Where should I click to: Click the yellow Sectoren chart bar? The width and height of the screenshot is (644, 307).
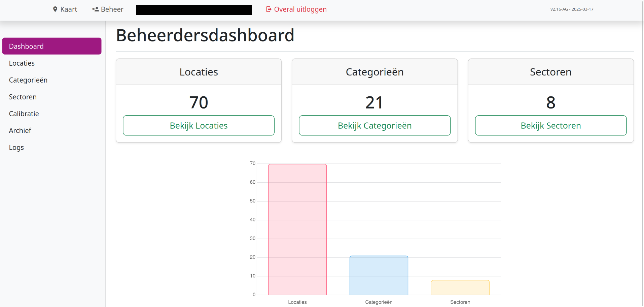tap(460, 287)
